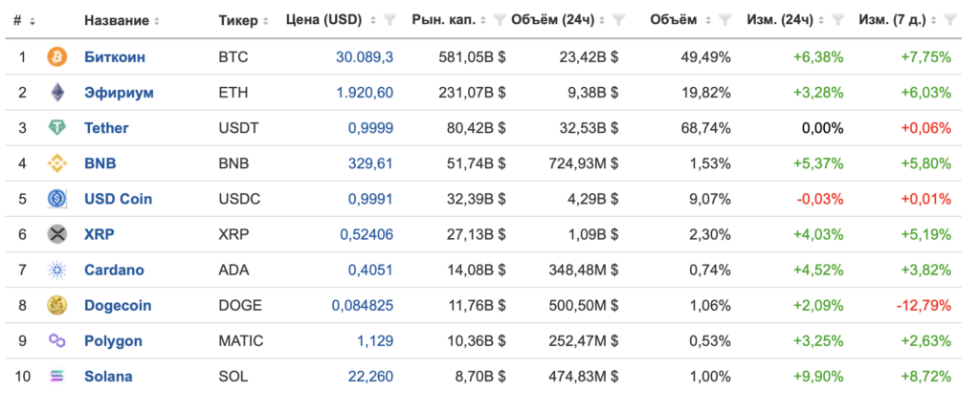980x412 pixels.
Task: Open the BNB name link
Action: tap(100, 163)
